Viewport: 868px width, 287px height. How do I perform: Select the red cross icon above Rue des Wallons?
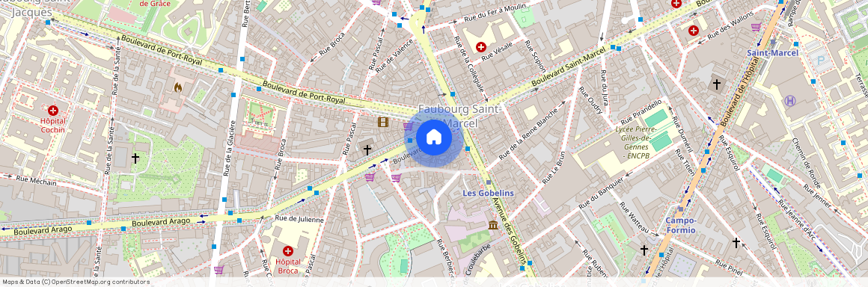point(693,31)
